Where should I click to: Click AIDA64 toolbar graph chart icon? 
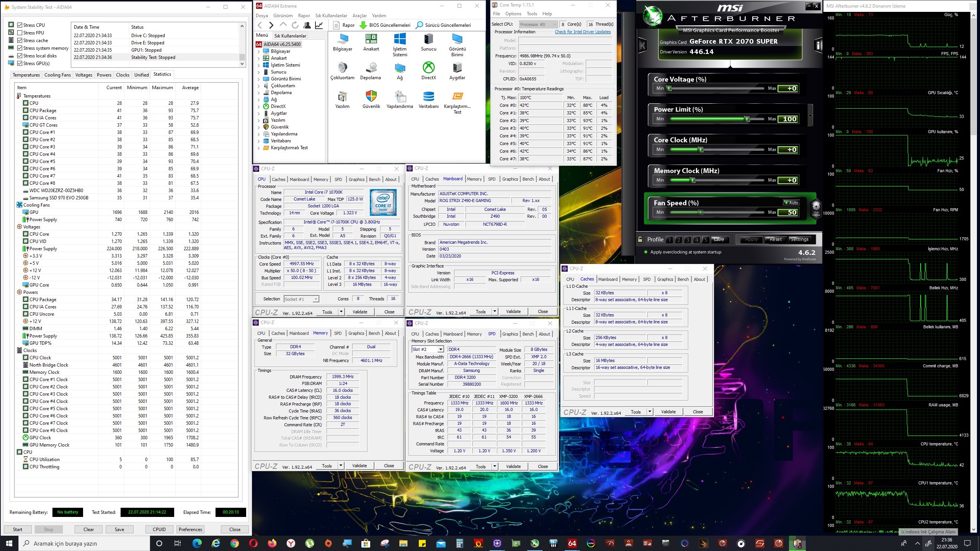[318, 25]
